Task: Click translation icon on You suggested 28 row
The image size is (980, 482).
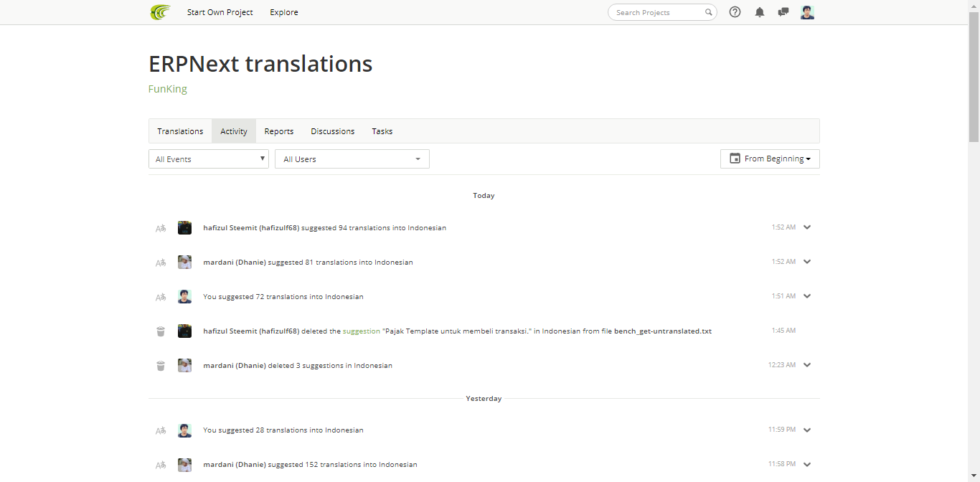Action: [x=161, y=430]
